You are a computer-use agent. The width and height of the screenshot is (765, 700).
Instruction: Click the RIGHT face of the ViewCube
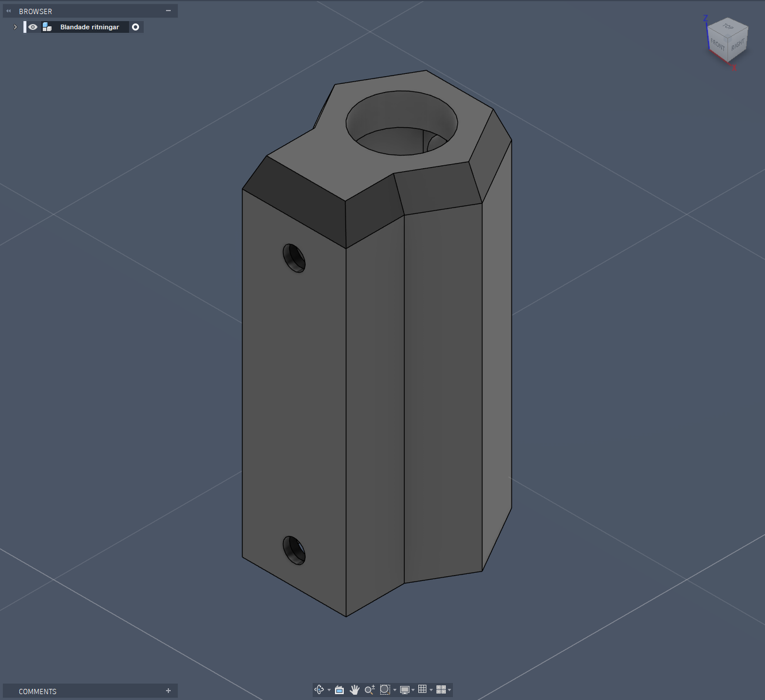tap(738, 45)
